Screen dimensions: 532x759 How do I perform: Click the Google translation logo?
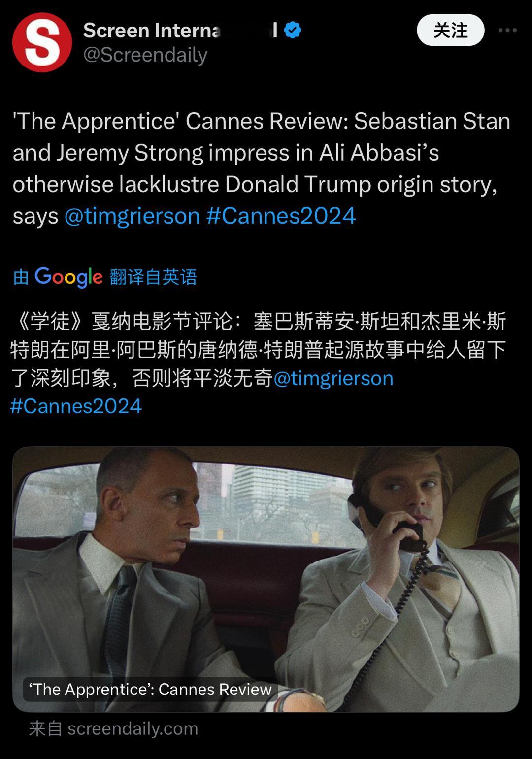click(x=68, y=277)
